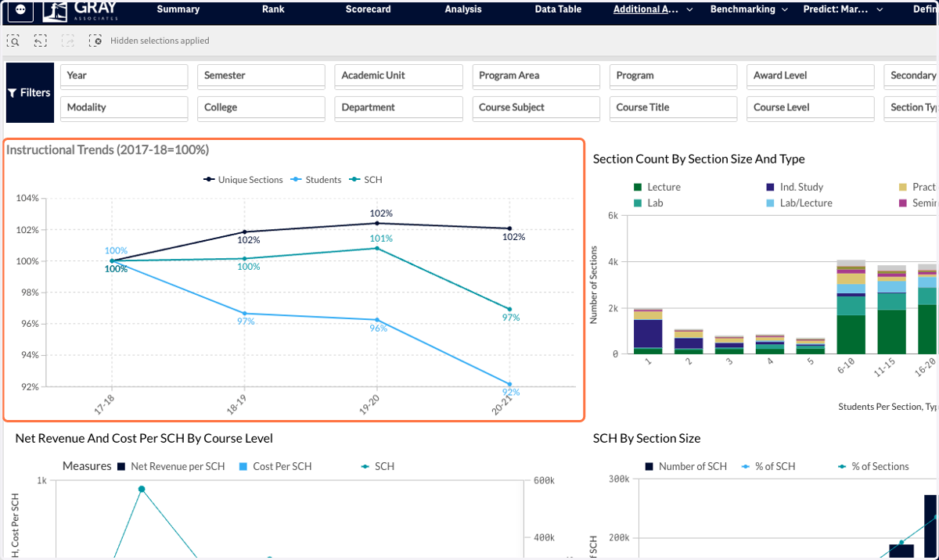Screen dimensions: 939x560
Task: Toggle Net Revenue per SCH legend item
Action: click(x=171, y=466)
